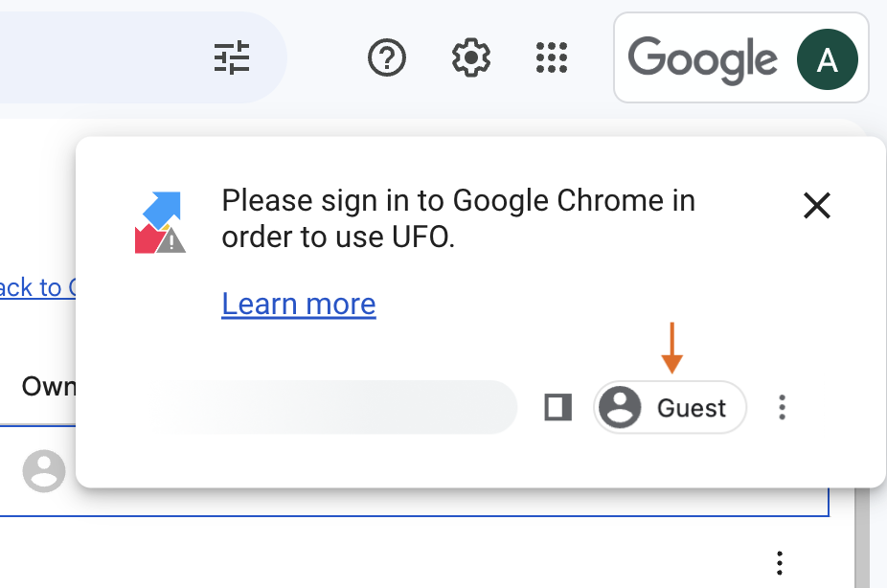Click the orange arrow pointing to Guest
The height and width of the screenshot is (588, 887).
click(671, 348)
